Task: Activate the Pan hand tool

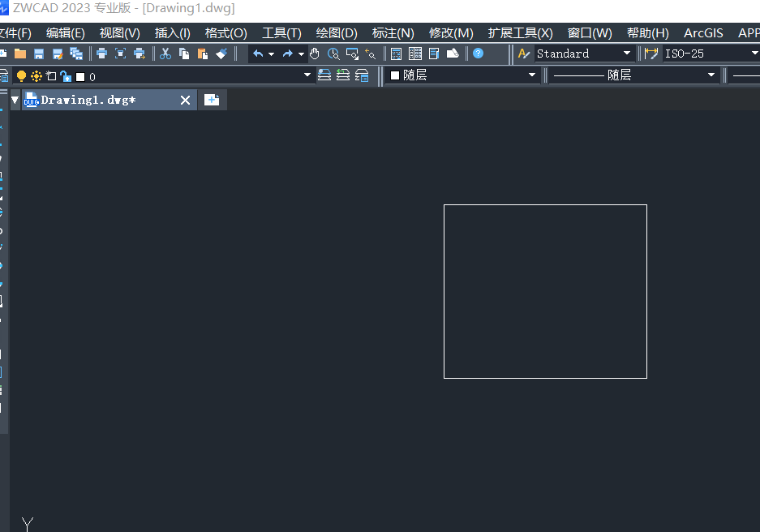Action: (315, 54)
